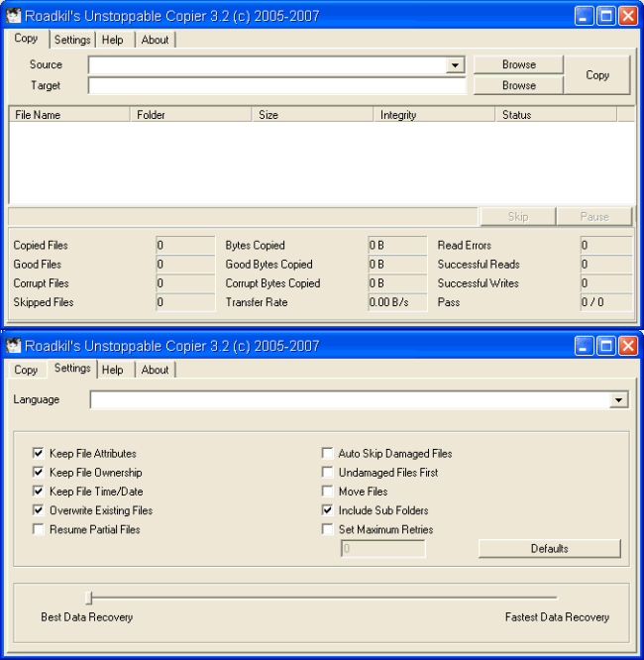Open the About tab in the upper window
This screenshot has width=644, height=660.
[155, 40]
